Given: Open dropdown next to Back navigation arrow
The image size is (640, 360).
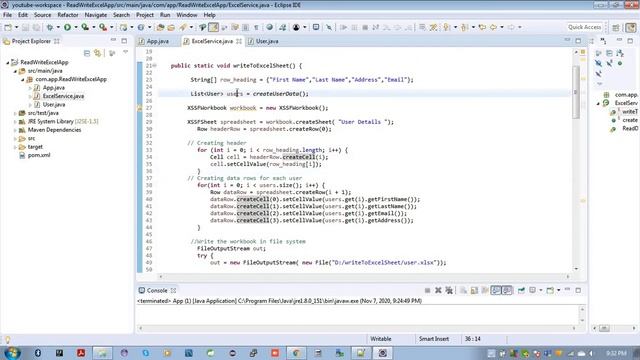Looking at the screenshot, I should (x=502, y=27).
